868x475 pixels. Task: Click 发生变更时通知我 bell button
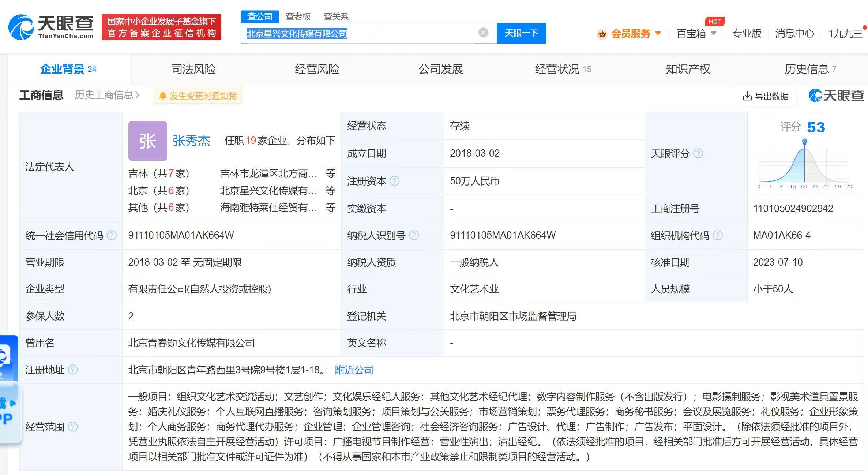pyautogui.click(x=198, y=96)
